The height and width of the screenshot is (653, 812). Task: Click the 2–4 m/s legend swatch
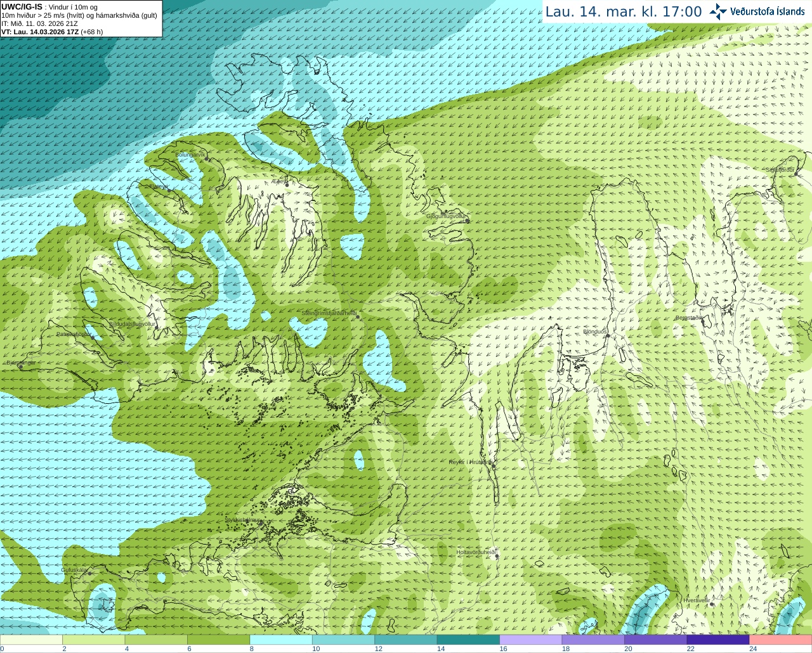pyautogui.click(x=93, y=640)
